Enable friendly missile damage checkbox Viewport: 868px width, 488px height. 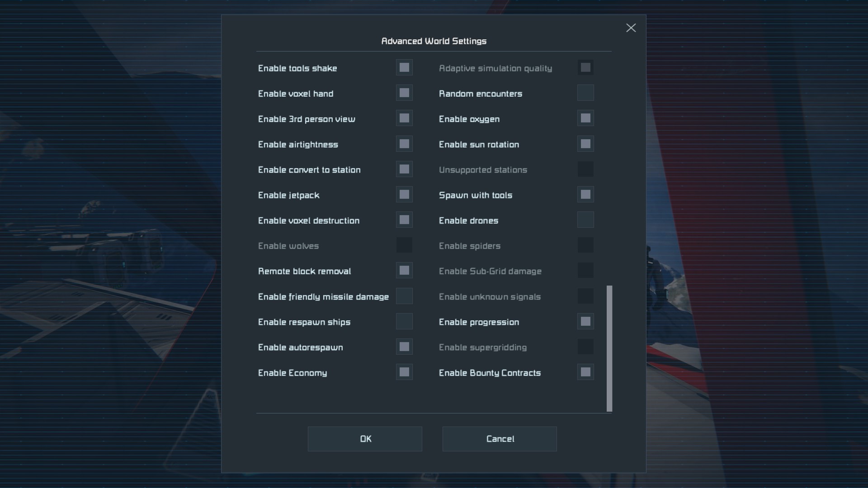coord(404,296)
